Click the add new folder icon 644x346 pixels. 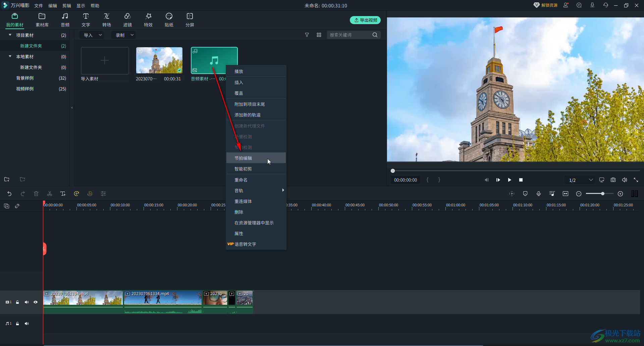tap(7, 179)
